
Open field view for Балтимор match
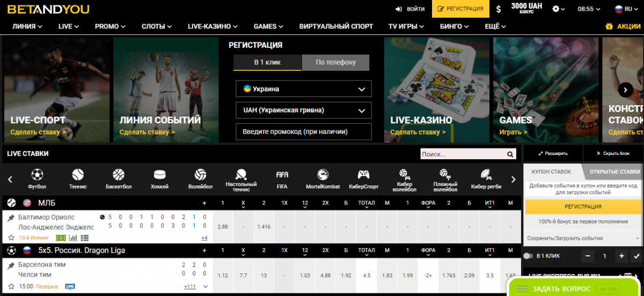tap(61, 238)
